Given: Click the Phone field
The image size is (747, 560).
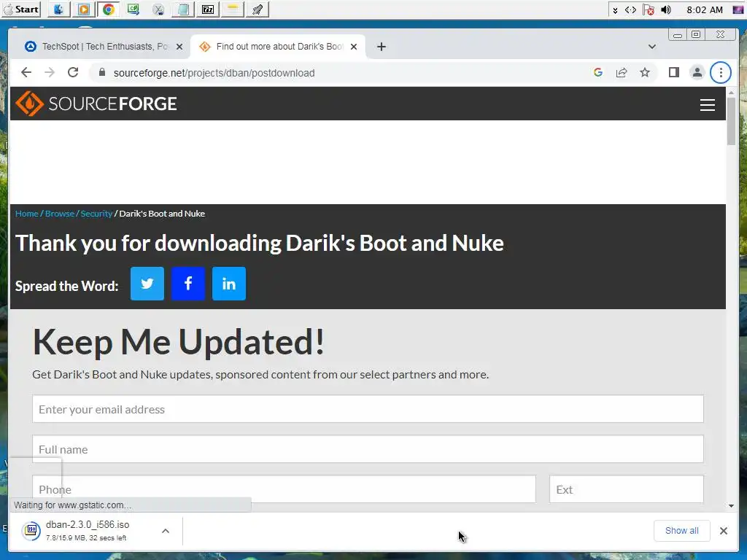Looking at the screenshot, I should point(284,489).
